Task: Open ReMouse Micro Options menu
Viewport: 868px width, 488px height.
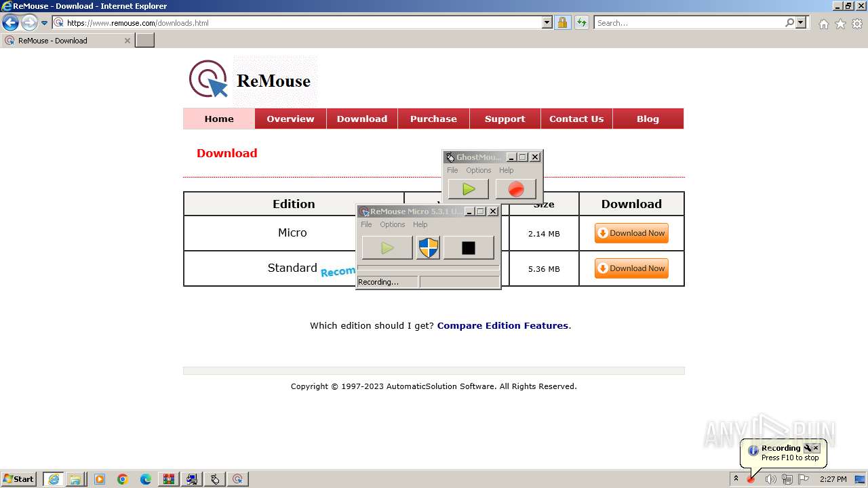Action: tap(392, 224)
